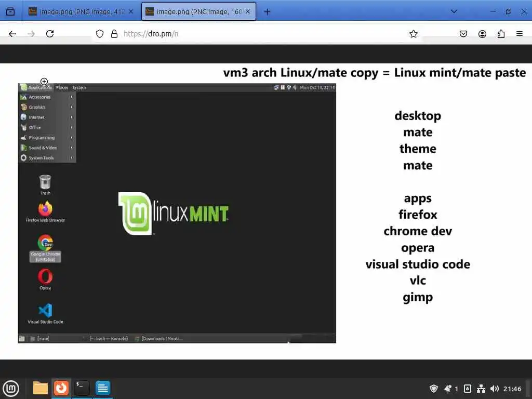Open the Extensions panel

pos(501,34)
